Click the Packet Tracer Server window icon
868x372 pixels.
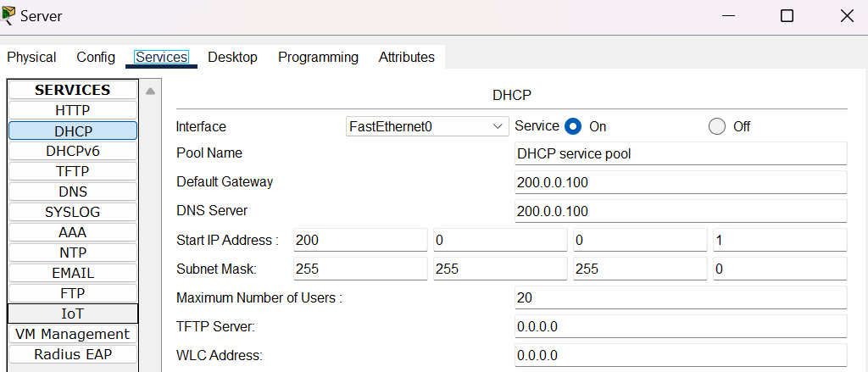coord(8,15)
